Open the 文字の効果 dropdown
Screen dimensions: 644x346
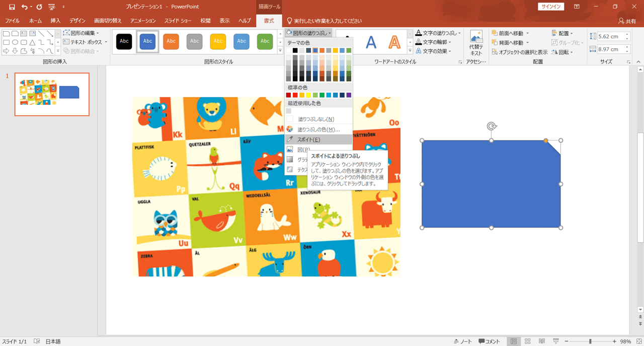(433, 51)
